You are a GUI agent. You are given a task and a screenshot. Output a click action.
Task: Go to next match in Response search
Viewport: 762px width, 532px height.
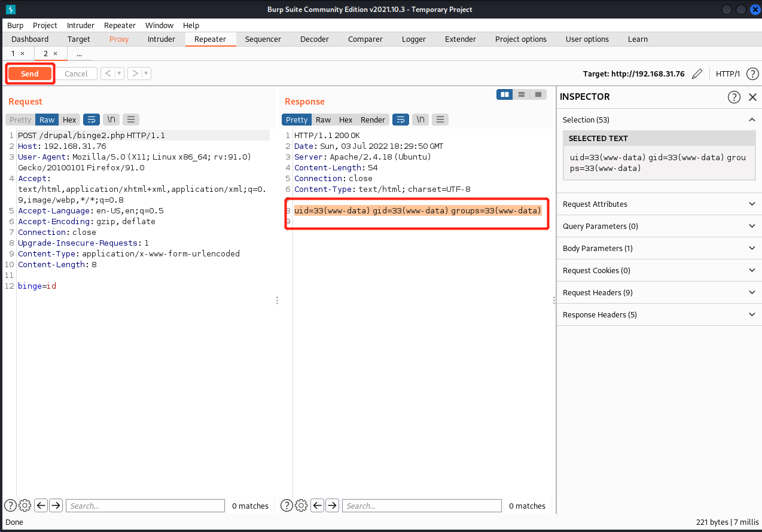[x=332, y=505]
